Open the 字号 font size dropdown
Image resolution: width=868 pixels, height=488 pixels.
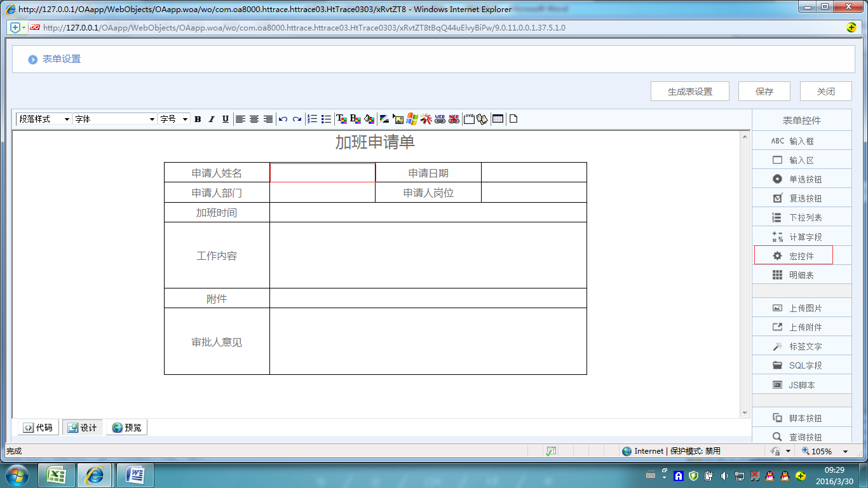pyautogui.click(x=174, y=119)
